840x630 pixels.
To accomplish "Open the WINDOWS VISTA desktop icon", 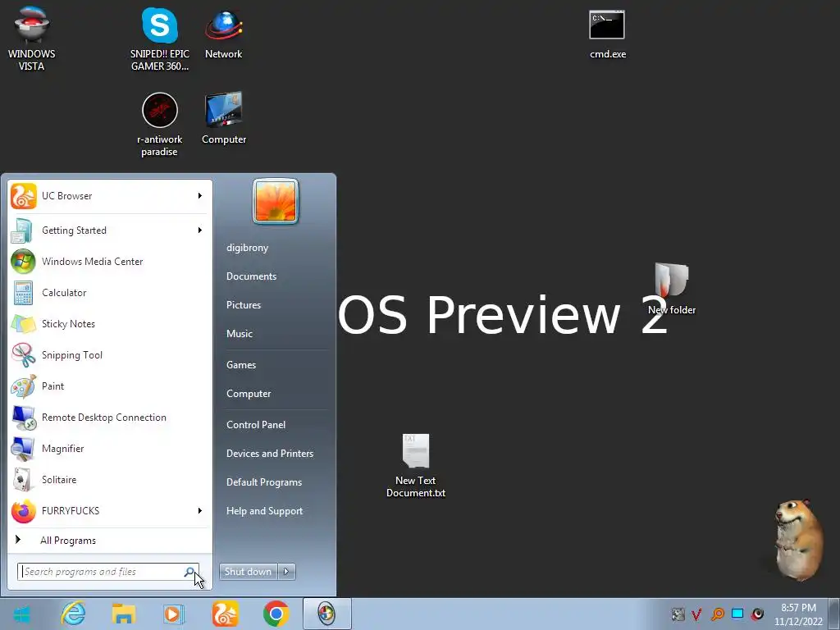I will coord(32,38).
